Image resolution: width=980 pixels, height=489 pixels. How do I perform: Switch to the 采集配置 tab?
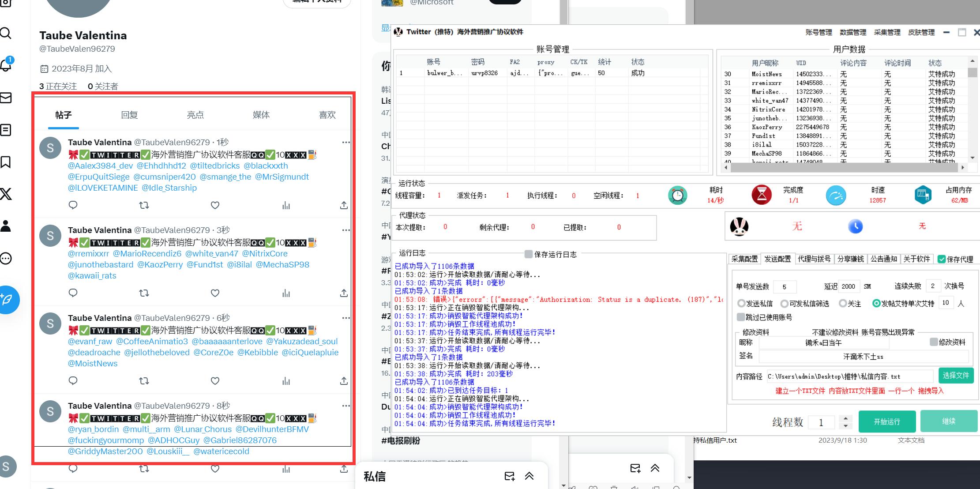click(x=744, y=259)
